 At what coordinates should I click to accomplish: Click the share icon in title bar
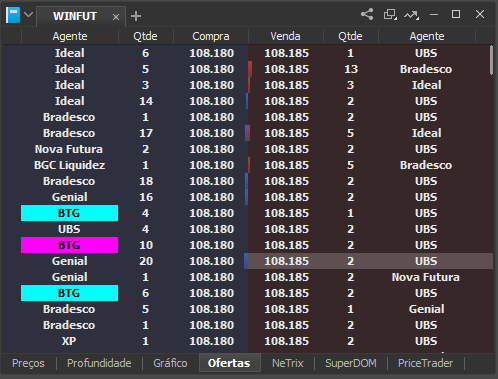click(x=367, y=14)
